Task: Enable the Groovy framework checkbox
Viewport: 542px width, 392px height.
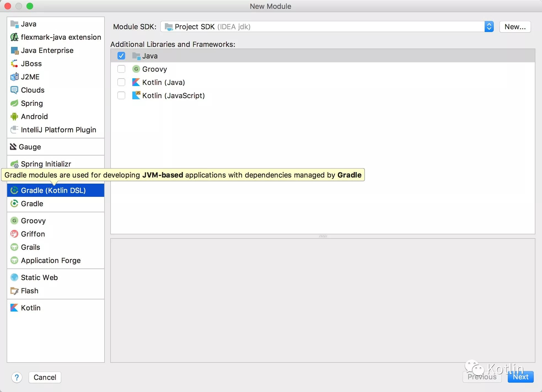Action: click(121, 69)
